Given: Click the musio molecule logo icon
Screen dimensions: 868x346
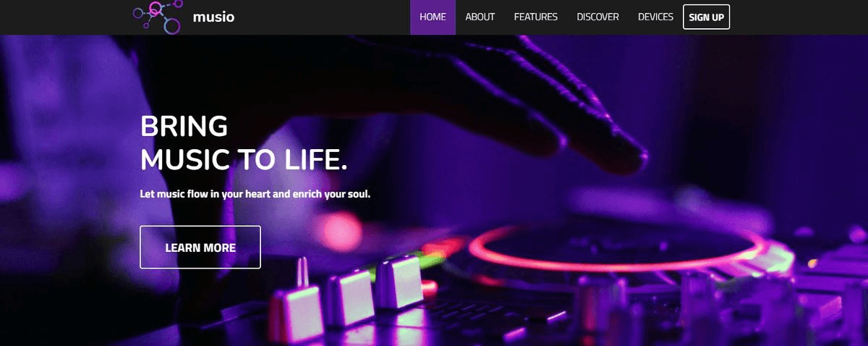Looking at the screenshot, I should click(158, 17).
